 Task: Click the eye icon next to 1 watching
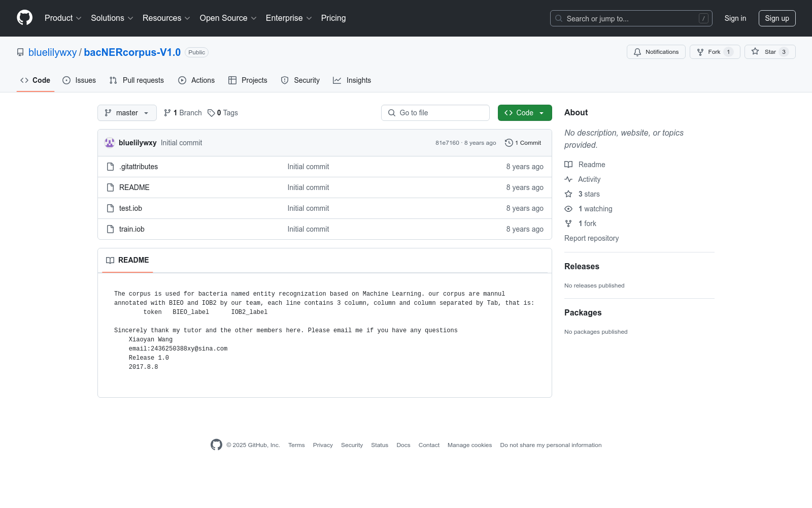[568, 209]
